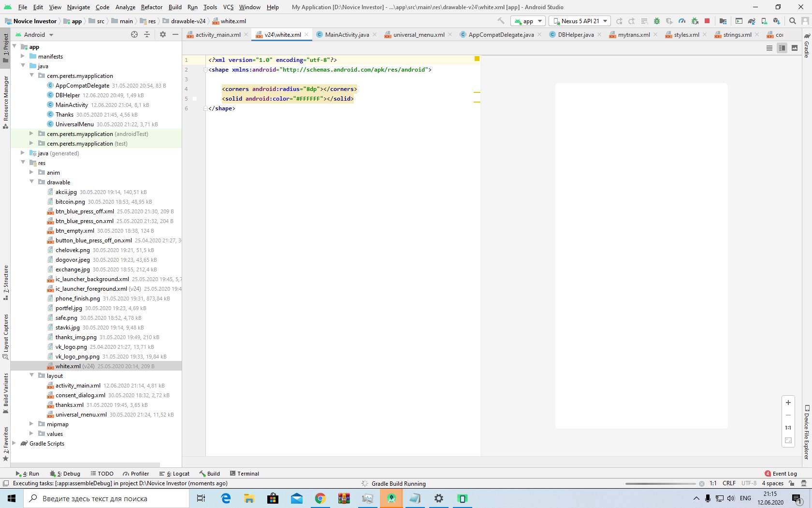Toggle read-only lock in status bar
This screenshot has width=812, height=508.
(791, 483)
